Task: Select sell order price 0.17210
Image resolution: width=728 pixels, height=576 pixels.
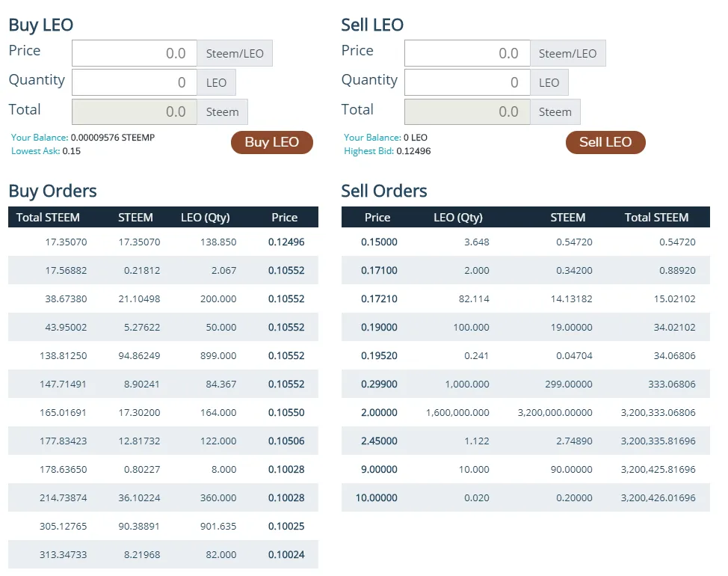Action: pos(379,298)
